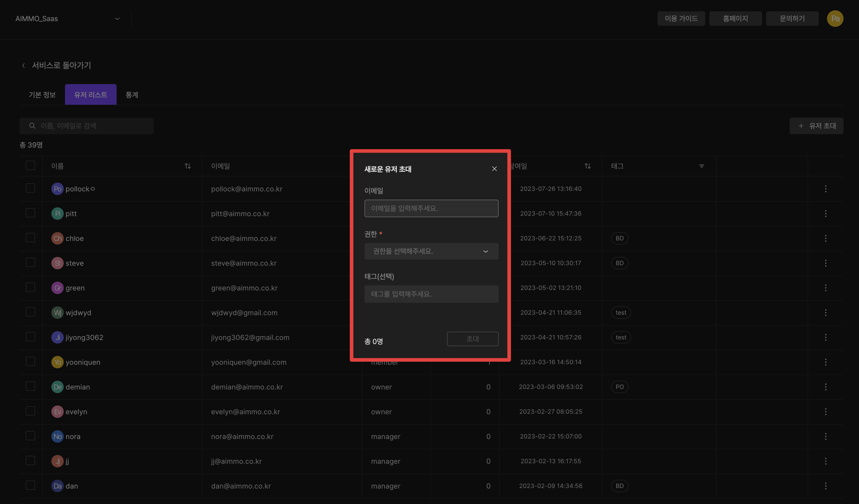
Task: Click the Po avatar for pollock
Action: tap(57, 189)
